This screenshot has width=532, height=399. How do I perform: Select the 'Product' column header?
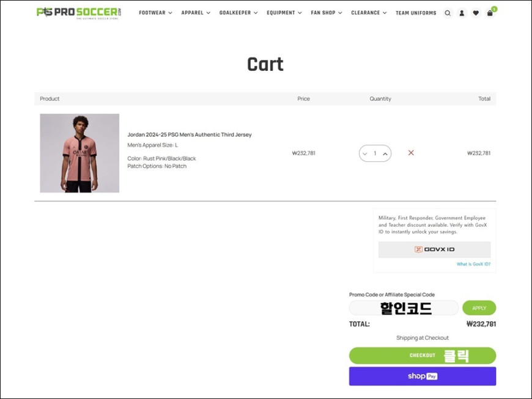click(x=50, y=98)
